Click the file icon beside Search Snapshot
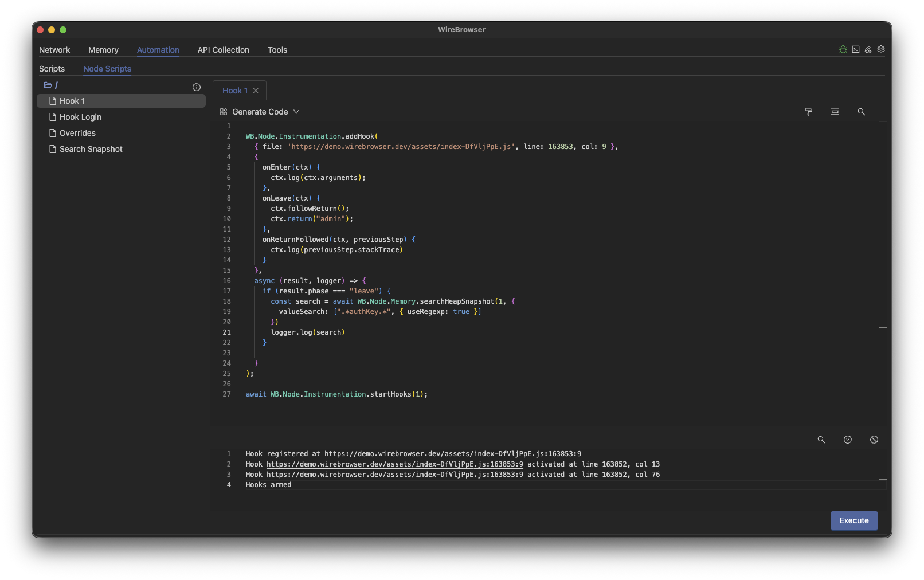Screen dimensions: 924x580 [x=53, y=149]
